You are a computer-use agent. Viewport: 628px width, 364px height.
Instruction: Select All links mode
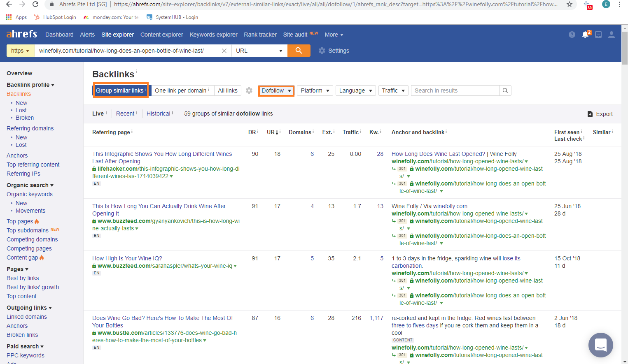coord(228,90)
